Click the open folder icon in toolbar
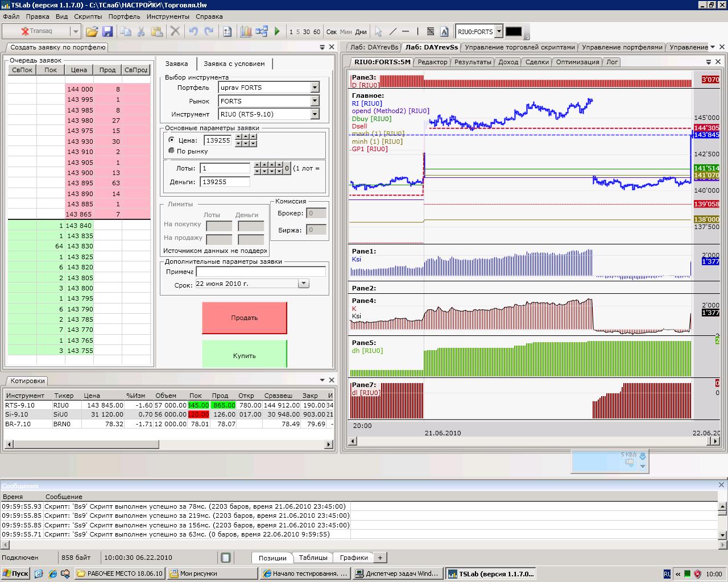 [92, 32]
